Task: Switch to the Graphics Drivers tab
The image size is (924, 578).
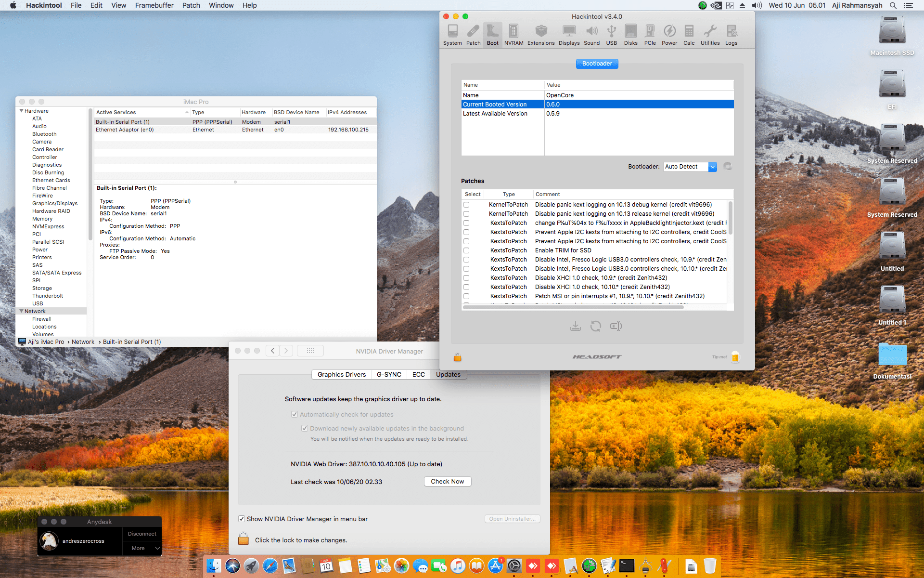Action: (342, 374)
